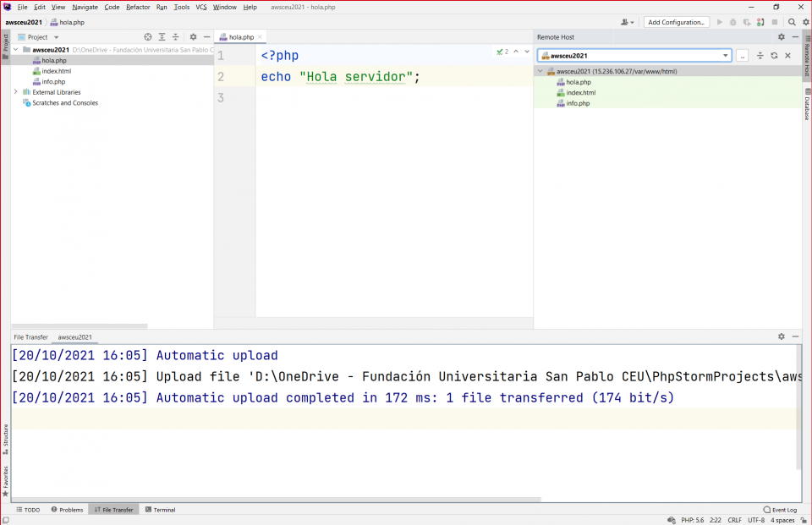The image size is (812, 525).
Task: Click Add Configuration button
Action: [676, 22]
